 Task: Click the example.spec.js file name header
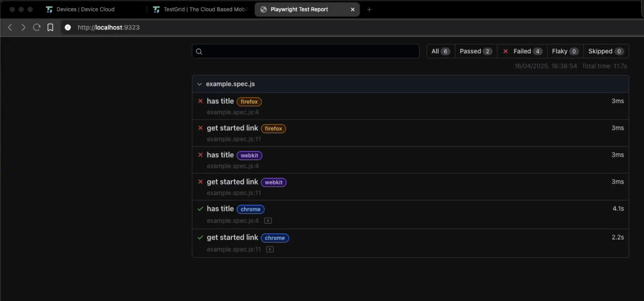[x=230, y=84]
